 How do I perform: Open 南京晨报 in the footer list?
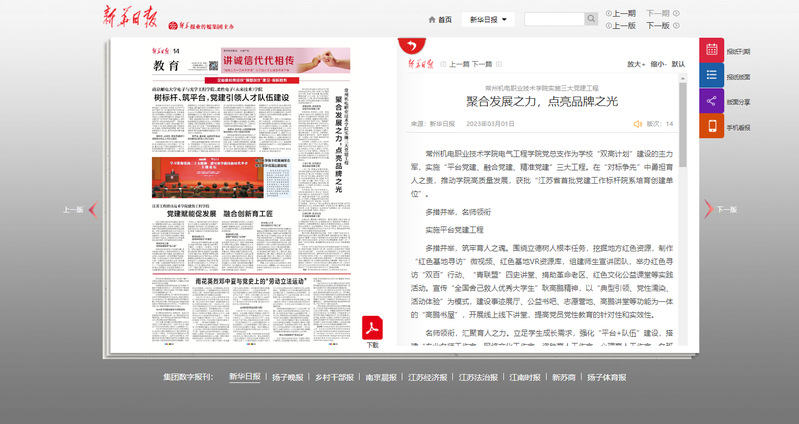381,378
